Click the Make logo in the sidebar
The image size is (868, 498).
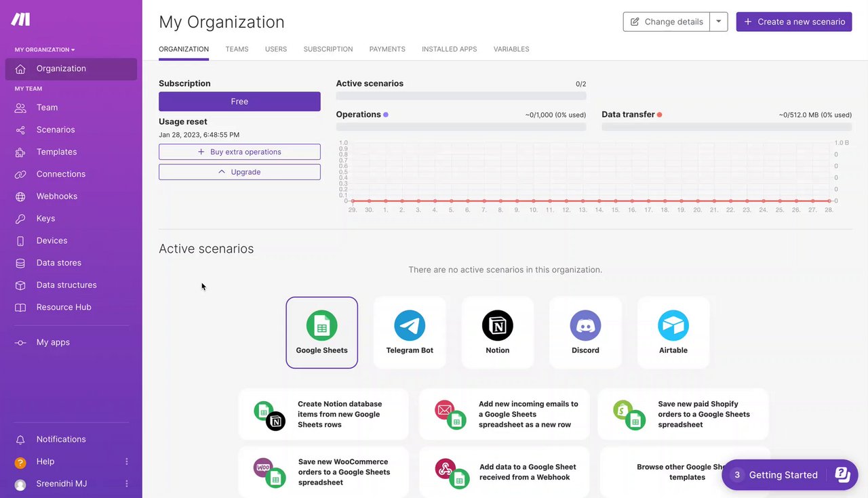coord(20,20)
